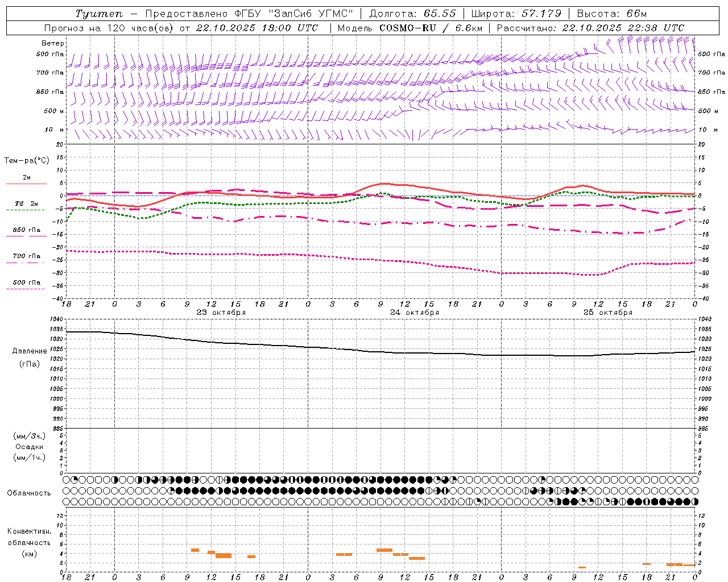
Task: Click the "Тем-ра(°C)" axis title
Action: point(27,160)
